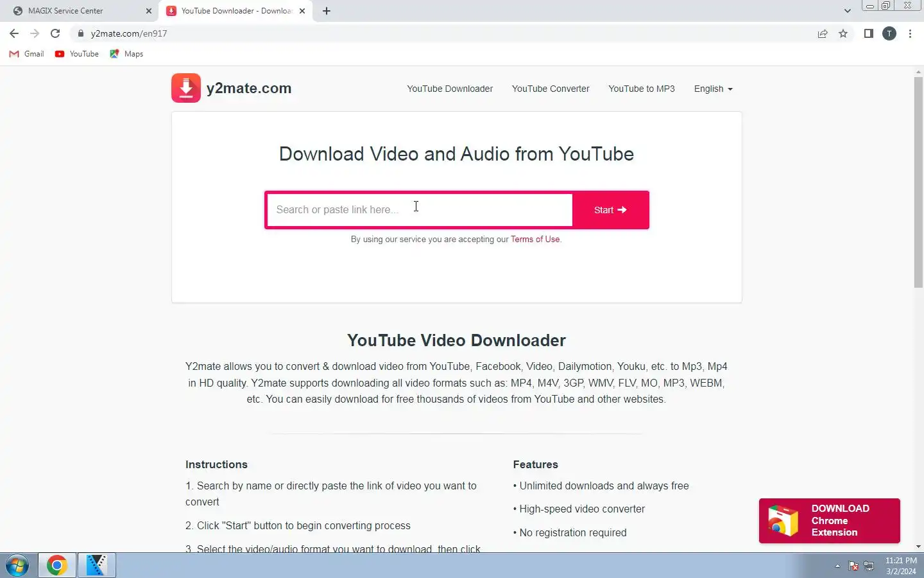Click the scrollbar up arrow
The width and height of the screenshot is (924, 578).
click(918, 71)
